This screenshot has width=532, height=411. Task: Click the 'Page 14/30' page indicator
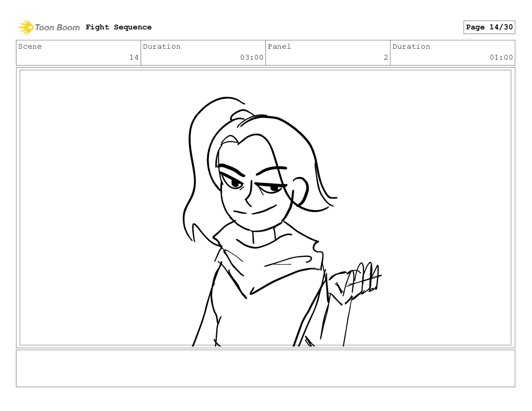pos(489,27)
